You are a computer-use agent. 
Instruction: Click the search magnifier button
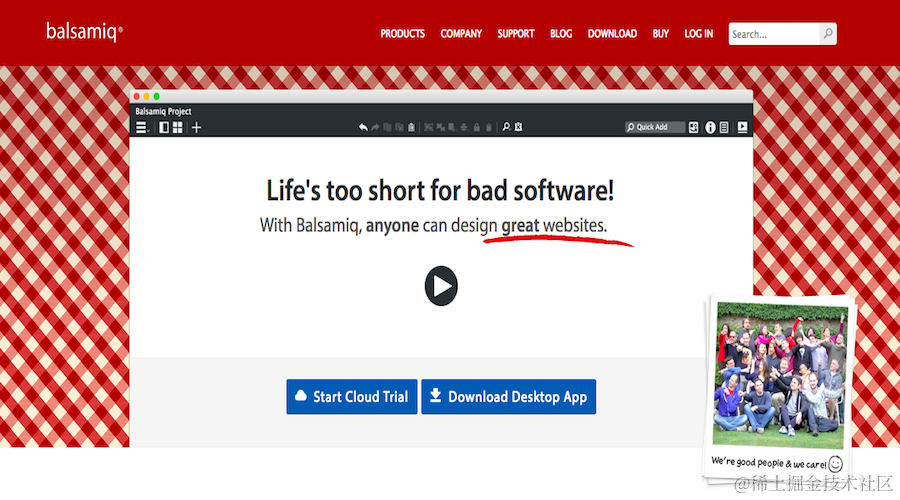[828, 34]
